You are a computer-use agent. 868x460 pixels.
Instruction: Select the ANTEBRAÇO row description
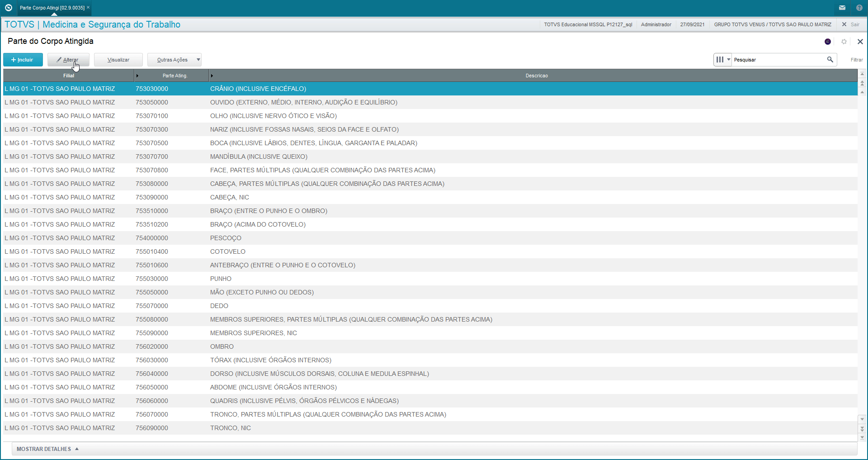coord(283,265)
